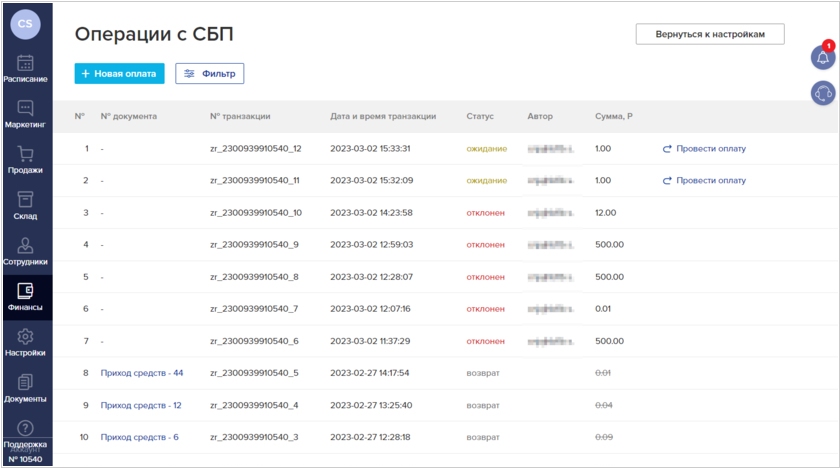Viewport: 840px width, 468px height.
Task: Select transaction zr_2300939910540_10 cell
Action: click(x=256, y=213)
